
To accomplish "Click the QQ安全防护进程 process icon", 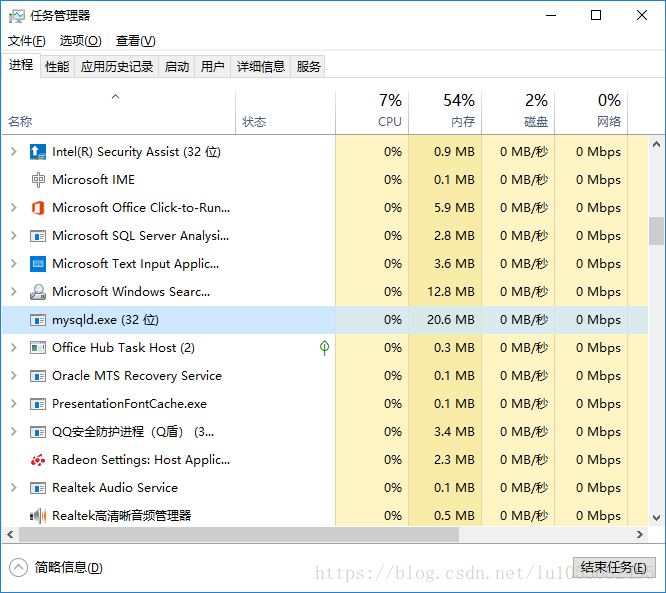I will (38, 432).
